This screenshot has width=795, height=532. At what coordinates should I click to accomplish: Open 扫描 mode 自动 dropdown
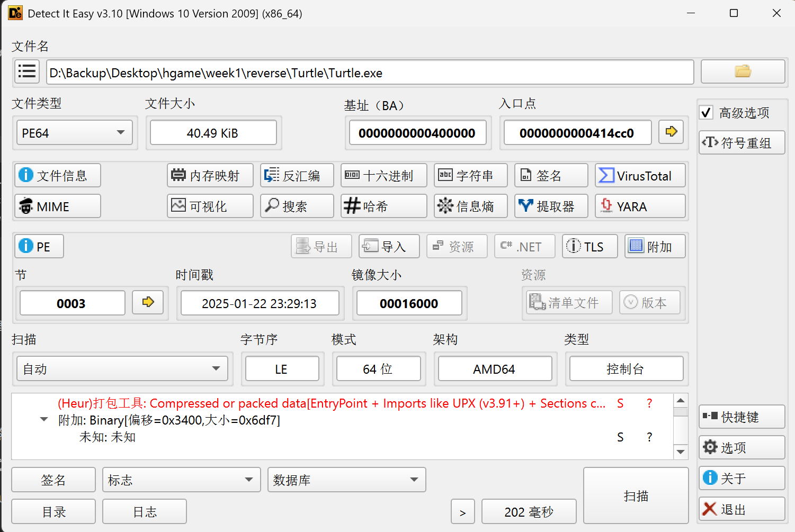click(122, 369)
